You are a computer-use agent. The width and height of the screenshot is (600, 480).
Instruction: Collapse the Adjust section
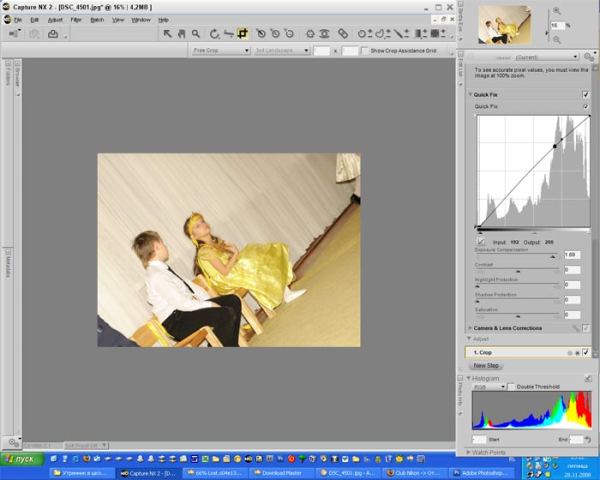(469, 339)
